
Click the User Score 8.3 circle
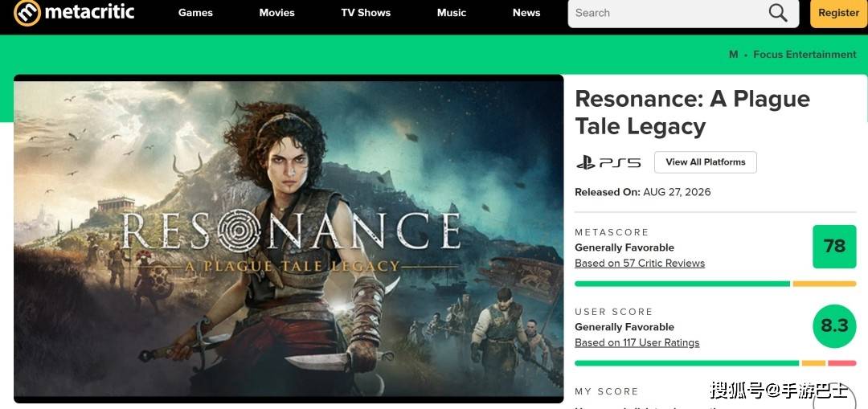click(x=834, y=326)
